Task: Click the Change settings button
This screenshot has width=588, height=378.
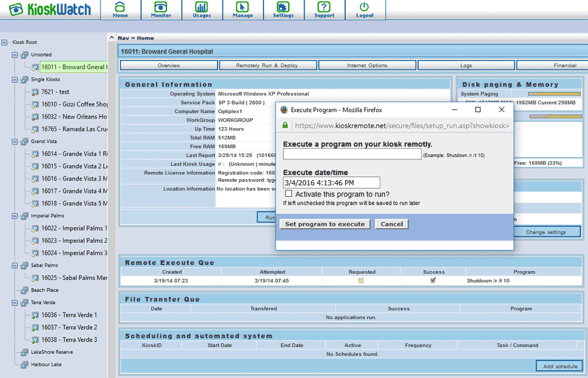Action: [546, 232]
